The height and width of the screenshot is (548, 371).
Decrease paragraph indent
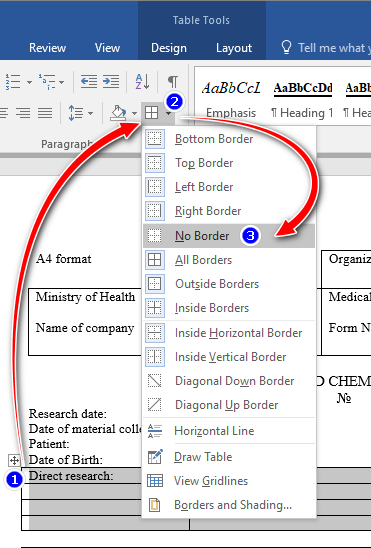click(x=89, y=82)
